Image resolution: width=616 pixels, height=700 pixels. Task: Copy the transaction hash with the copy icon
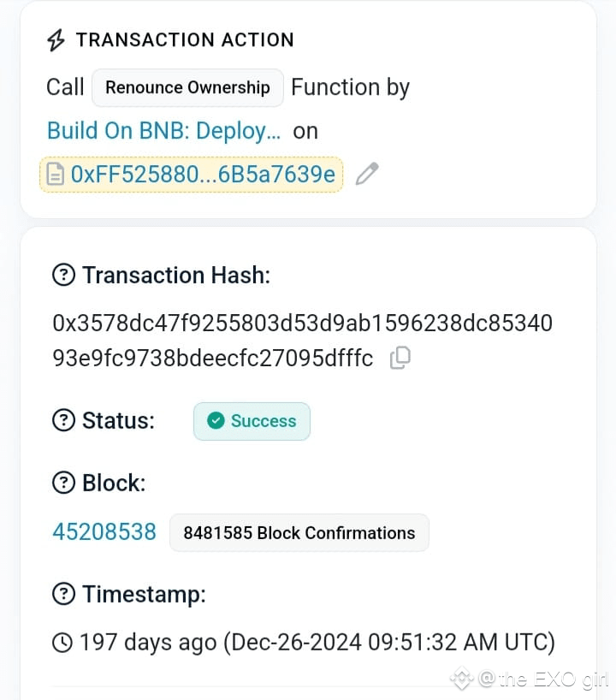[x=400, y=358]
